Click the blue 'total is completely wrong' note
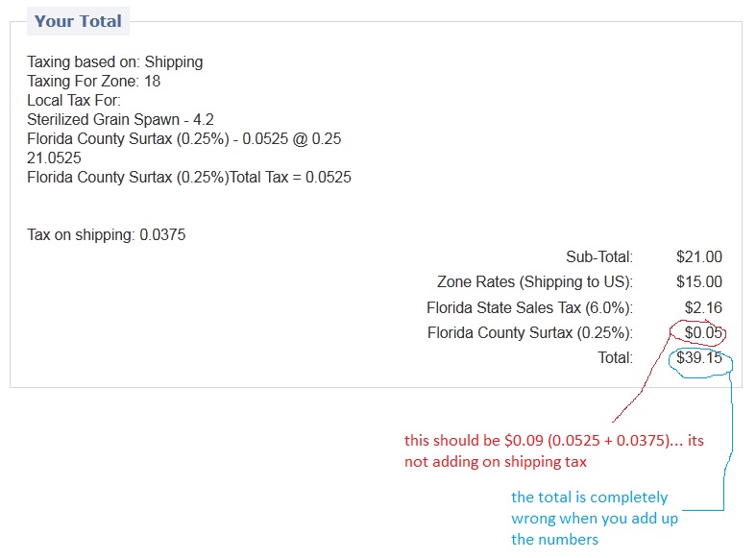This screenshot has height=558, width=756. (x=595, y=518)
